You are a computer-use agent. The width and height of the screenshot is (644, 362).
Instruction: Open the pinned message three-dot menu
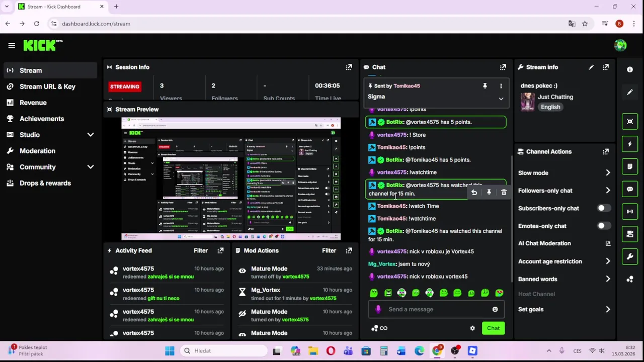pos(501,86)
